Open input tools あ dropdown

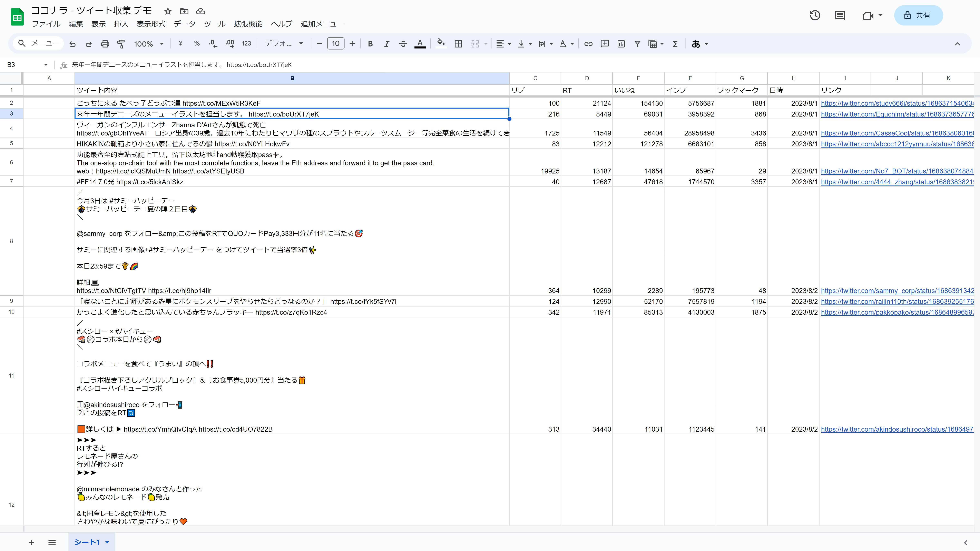[700, 44]
